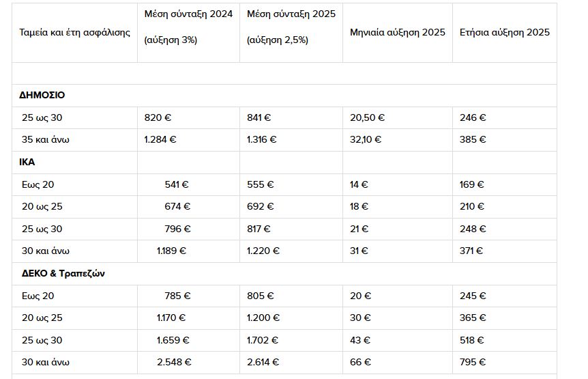The width and height of the screenshot is (588, 379).
Task: Click the 820 € cell under ΔΗΜΟΣΙΟ
Action: coord(189,118)
